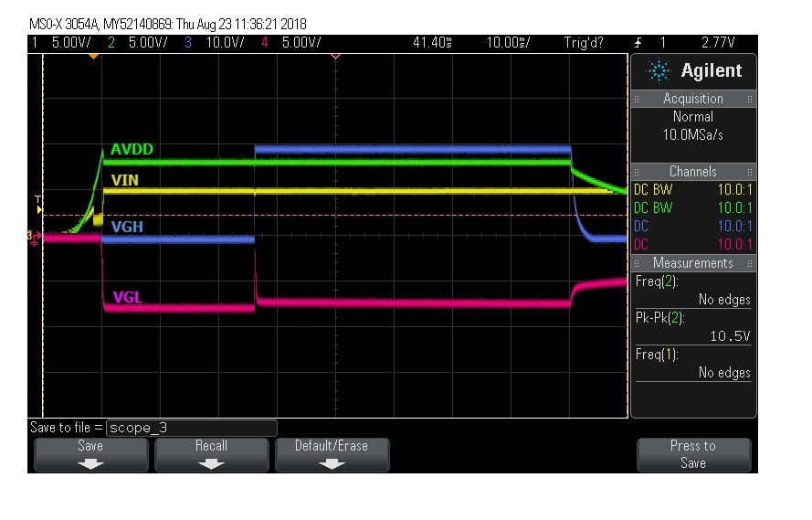Viewport: 812px width, 520px height.
Task: Click the 10.0MSa/s sample rate text
Action: [x=693, y=135]
